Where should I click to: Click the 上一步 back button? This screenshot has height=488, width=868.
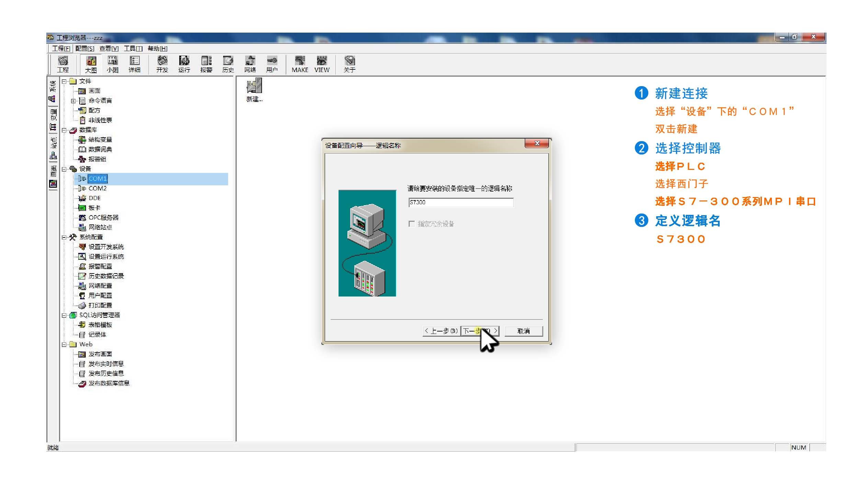(441, 331)
